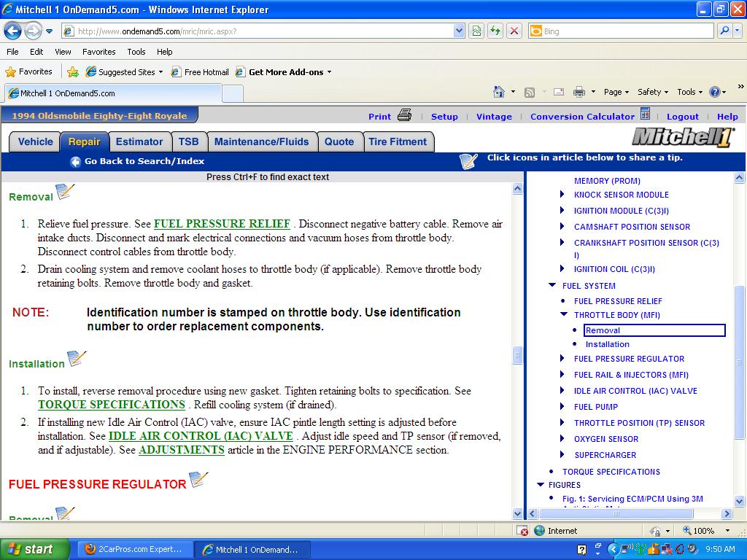Collapse the FIGURES tree node
This screenshot has height=560, width=747.
pos(541,485)
